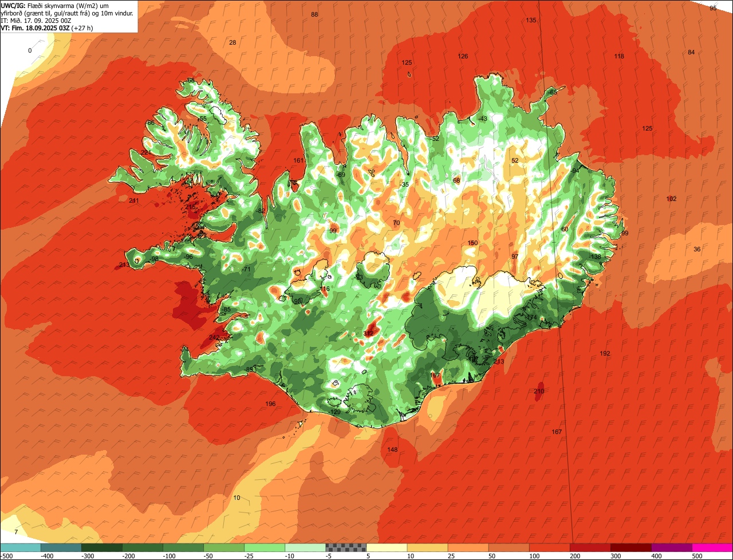The width and height of the screenshot is (733, 560).
Task: Click the map value 70 in north-central Iceland
Action: pyautogui.click(x=396, y=223)
